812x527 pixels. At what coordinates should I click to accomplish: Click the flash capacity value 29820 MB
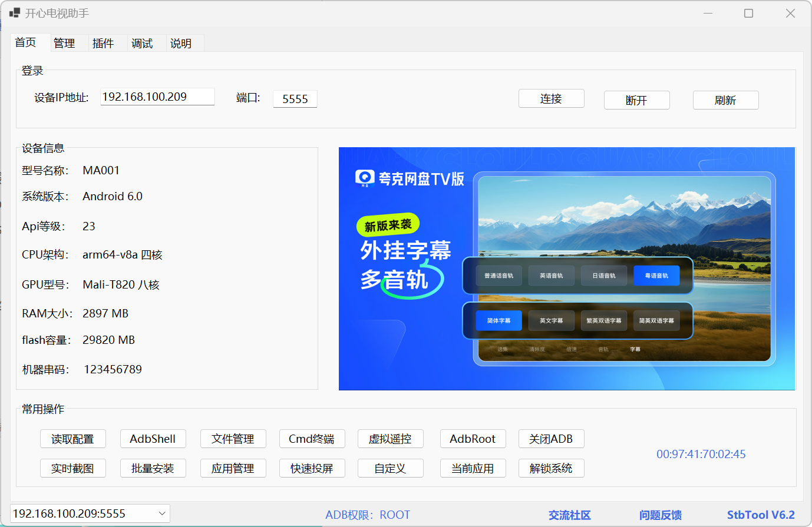pyautogui.click(x=109, y=340)
